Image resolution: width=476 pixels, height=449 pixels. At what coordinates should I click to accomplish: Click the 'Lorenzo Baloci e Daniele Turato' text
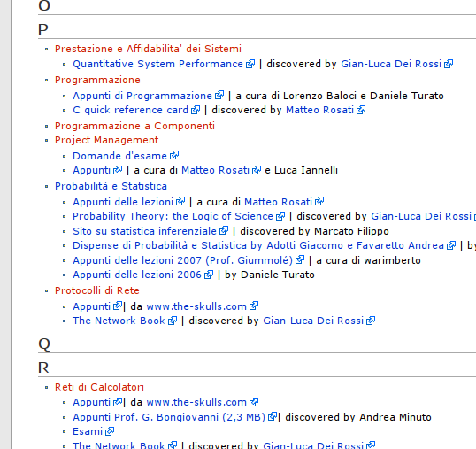pos(364,96)
